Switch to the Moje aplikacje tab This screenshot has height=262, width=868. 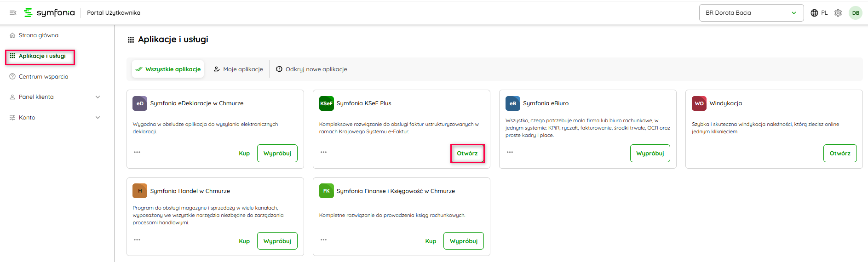(238, 69)
